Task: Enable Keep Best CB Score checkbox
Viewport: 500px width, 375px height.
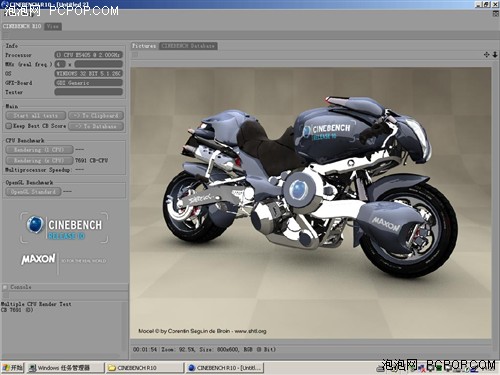Action: pos(9,126)
